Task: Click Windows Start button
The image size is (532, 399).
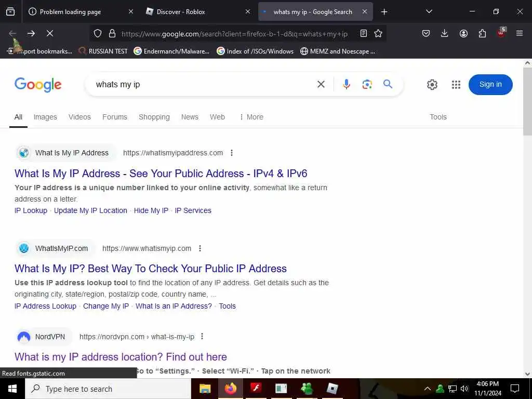Action: [12, 389]
